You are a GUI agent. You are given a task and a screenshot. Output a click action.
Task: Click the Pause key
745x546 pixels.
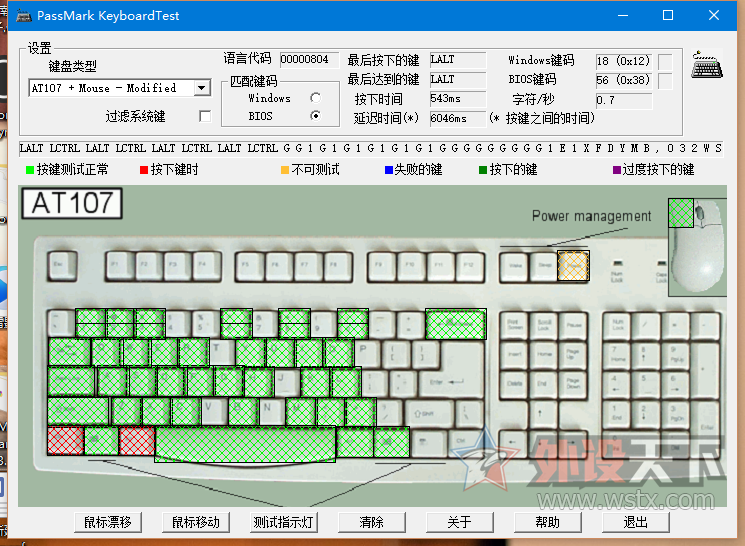(573, 325)
